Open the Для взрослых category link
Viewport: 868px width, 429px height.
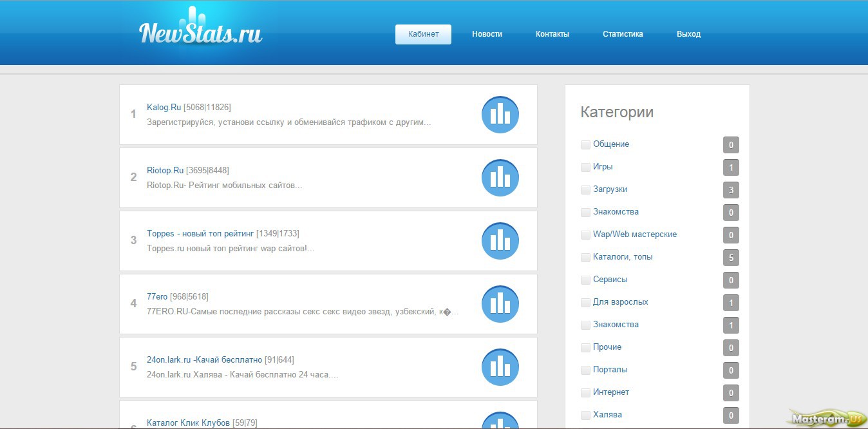point(621,302)
